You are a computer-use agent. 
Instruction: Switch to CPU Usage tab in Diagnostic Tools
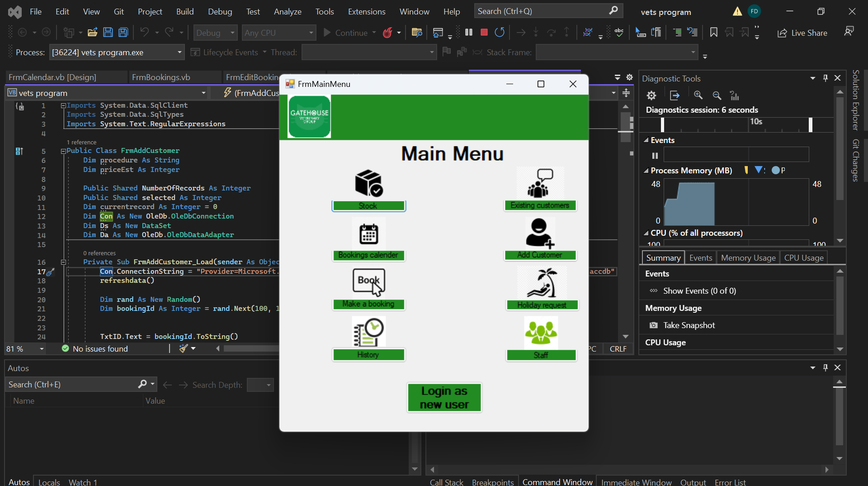[x=804, y=257]
